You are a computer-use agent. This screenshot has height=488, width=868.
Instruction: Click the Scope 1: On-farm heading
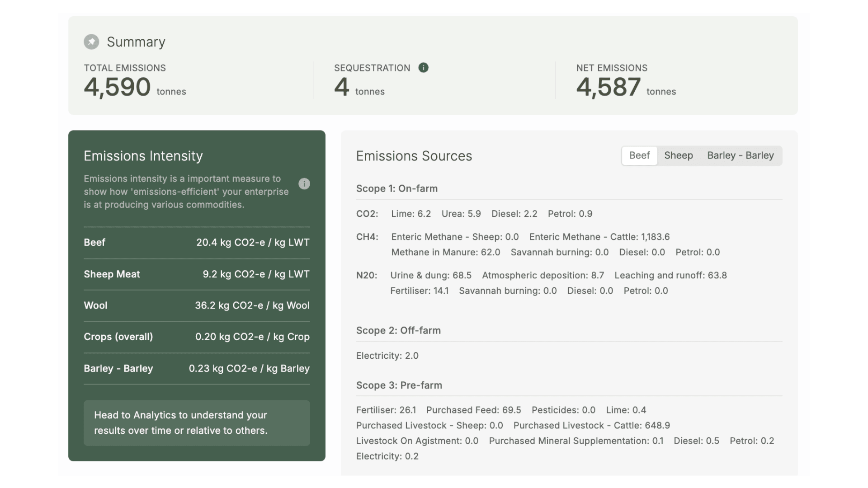point(396,189)
